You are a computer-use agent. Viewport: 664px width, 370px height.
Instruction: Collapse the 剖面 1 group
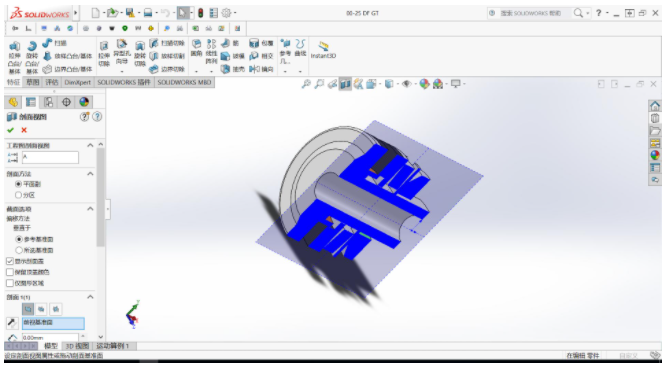pos(90,297)
